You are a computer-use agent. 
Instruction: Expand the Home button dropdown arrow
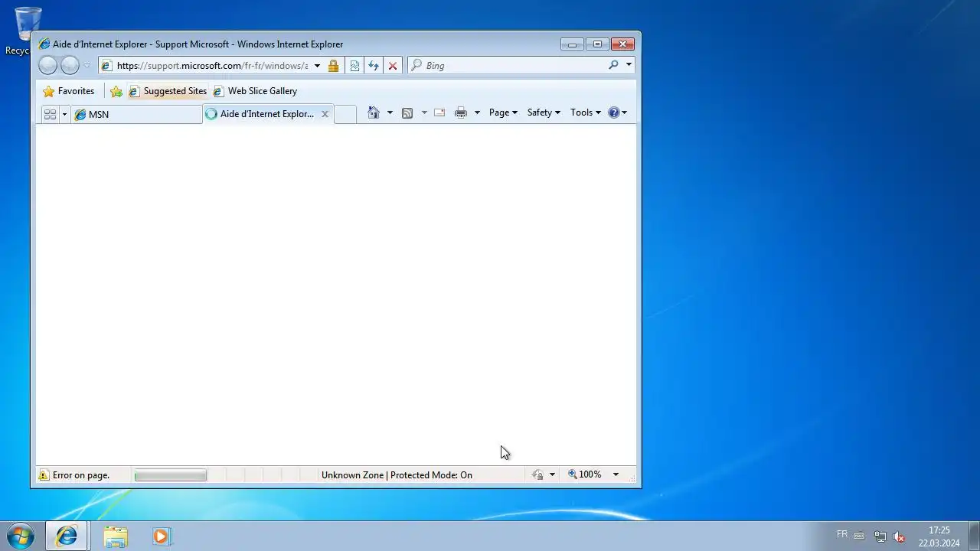[390, 112]
